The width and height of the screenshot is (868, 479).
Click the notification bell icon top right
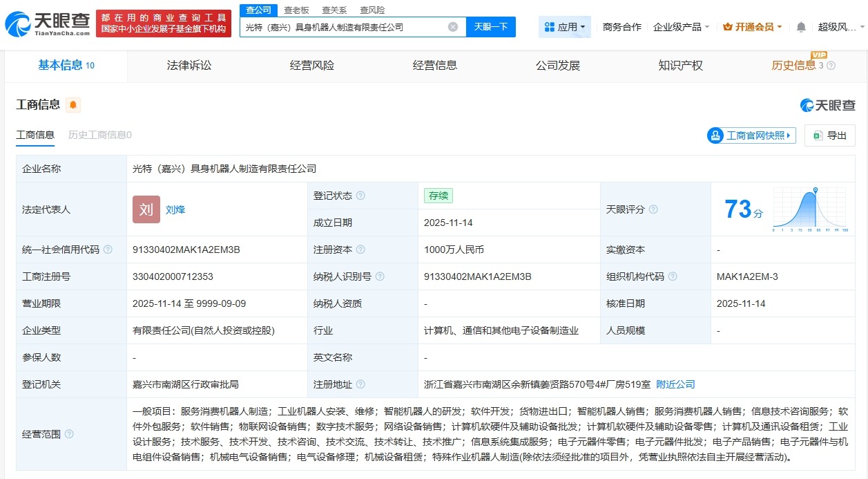(800, 26)
